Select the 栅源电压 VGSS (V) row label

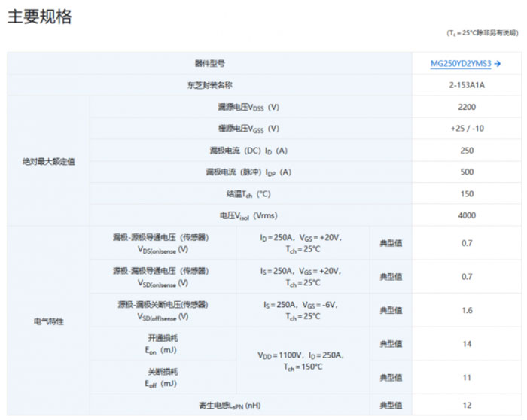tap(248, 129)
